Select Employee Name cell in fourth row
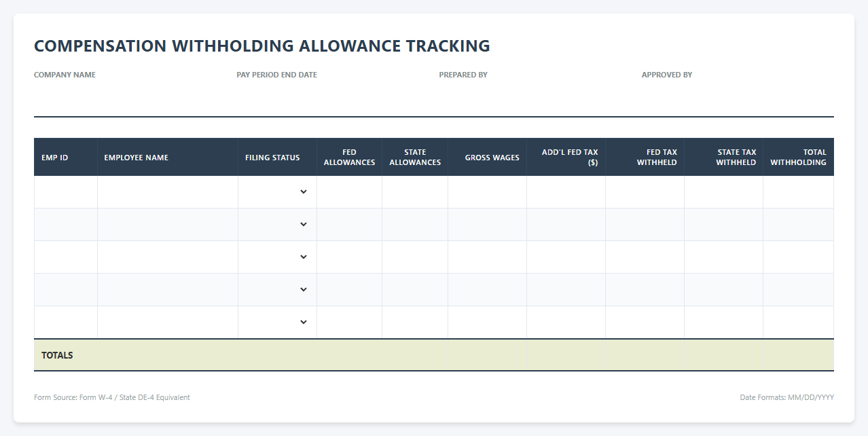868x436 pixels. [x=168, y=290]
